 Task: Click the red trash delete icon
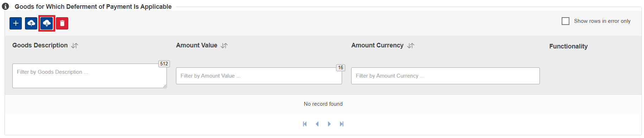[62, 23]
